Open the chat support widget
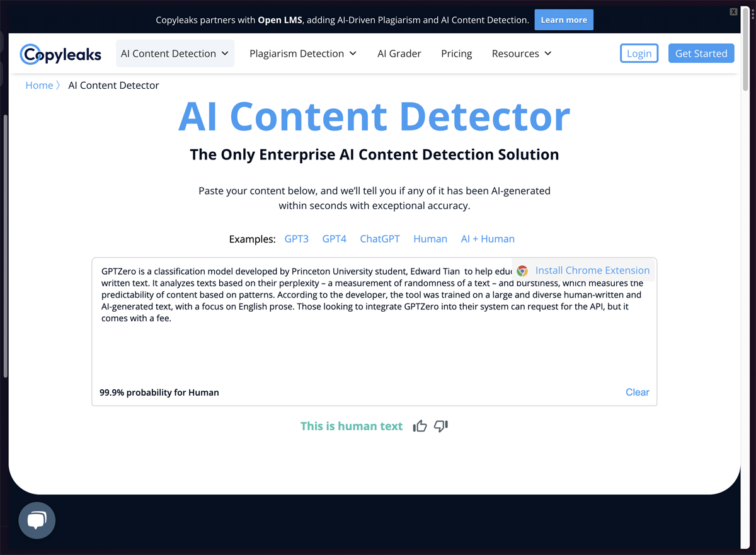Image resolution: width=756 pixels, height=555 pixels. (x=37, y=520)
